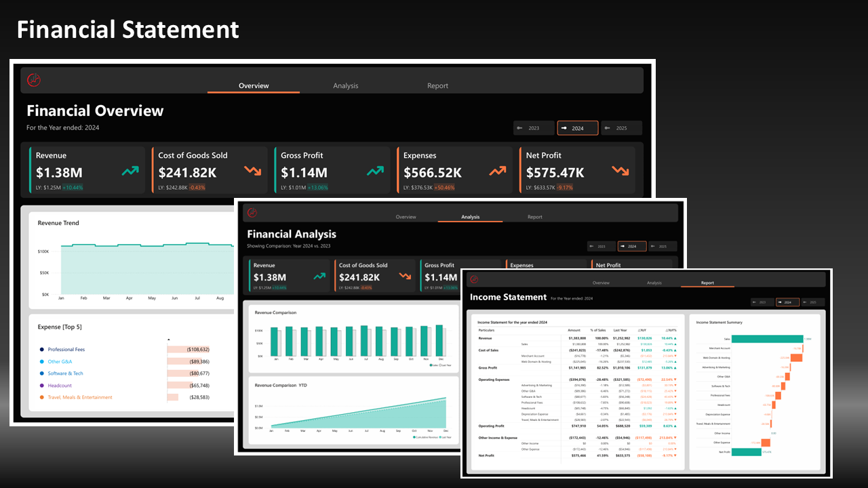This screenshot has width=868, height=488.
Task: Click the Revenue up-trend arrow on Financial Analysis
Action: [x=319, y=277]
